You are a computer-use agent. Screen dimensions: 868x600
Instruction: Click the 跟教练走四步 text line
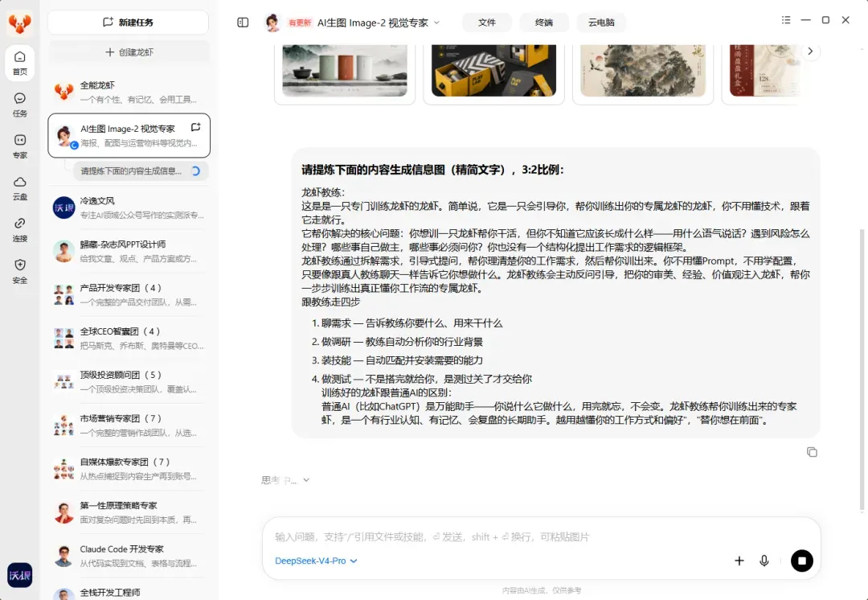click(x=330, y=302)
